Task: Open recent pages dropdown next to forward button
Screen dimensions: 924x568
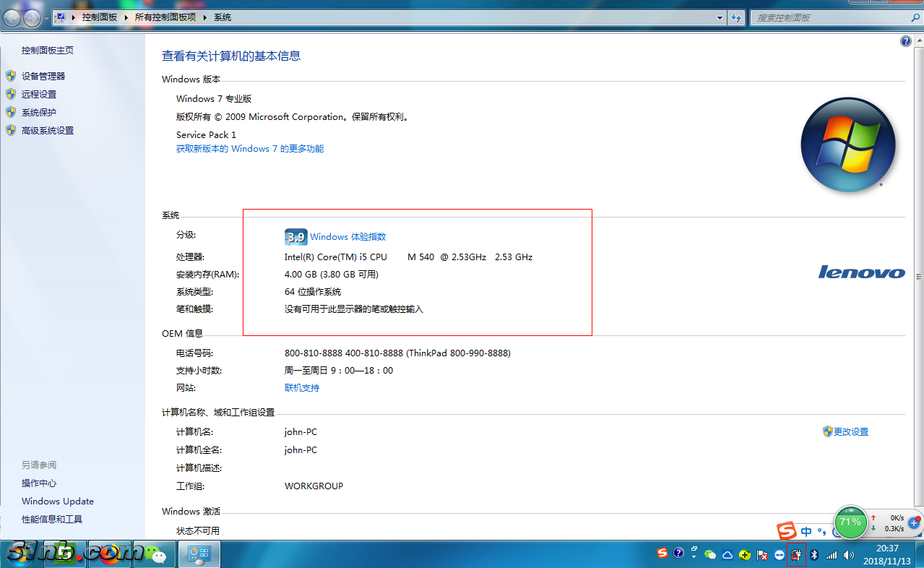Action: pos(47,17)
